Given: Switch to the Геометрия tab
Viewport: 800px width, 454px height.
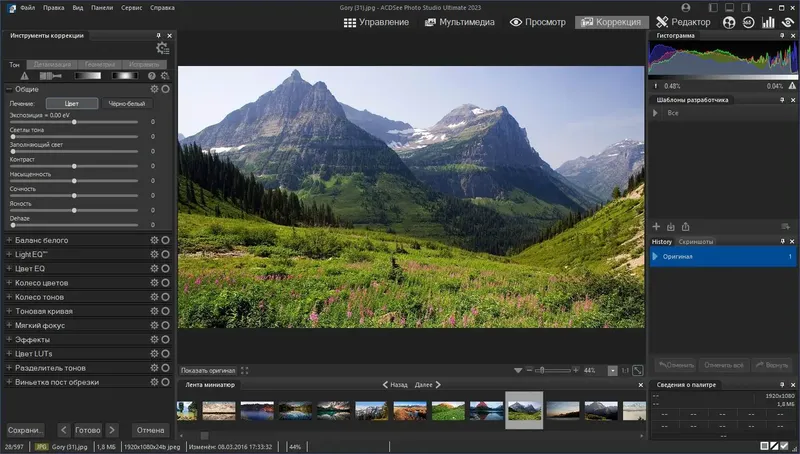Looking at the screenshot, I should tap(100, 65).
